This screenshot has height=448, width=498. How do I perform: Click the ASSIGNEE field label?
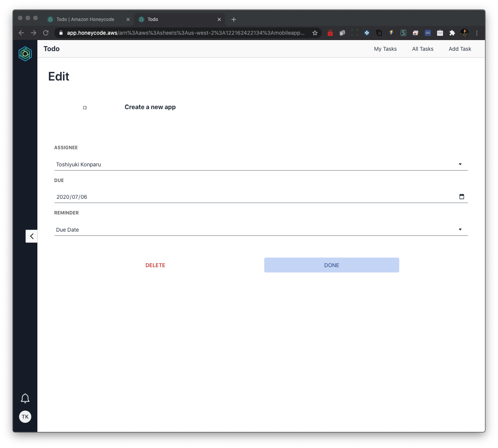(x=66, y=148)
